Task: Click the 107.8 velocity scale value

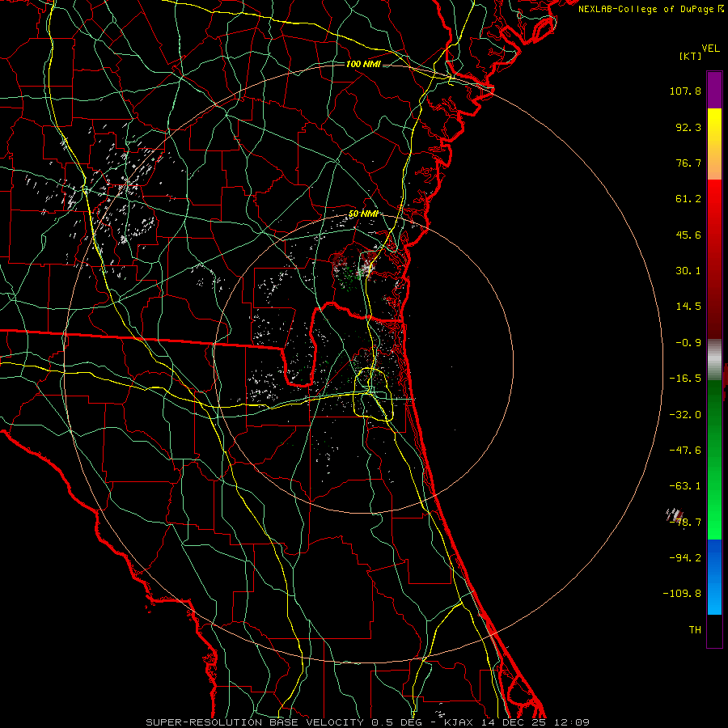Action: (x=685, y=91)
